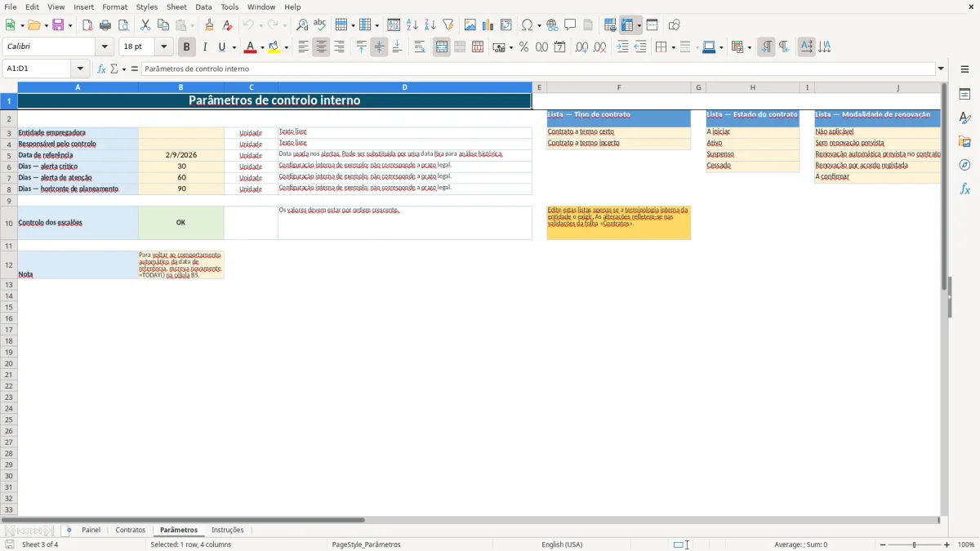Toggle the AutoFilter funnel icon
Viewport: 980px width, 551px height.
[448, 25]
